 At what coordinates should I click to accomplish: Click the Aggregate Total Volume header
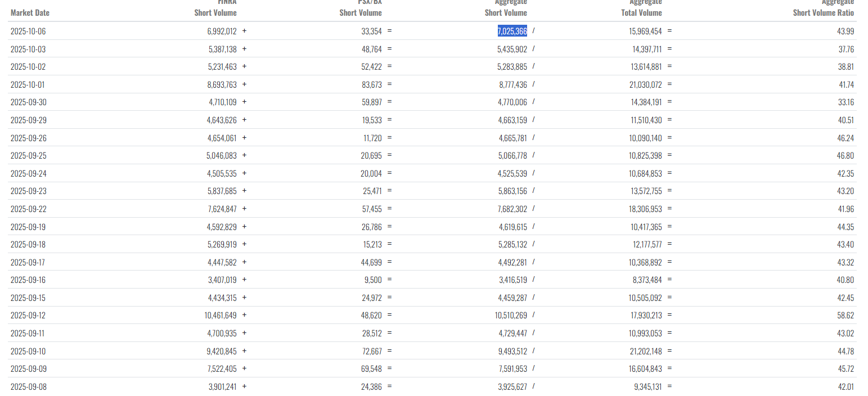[641, 8]
